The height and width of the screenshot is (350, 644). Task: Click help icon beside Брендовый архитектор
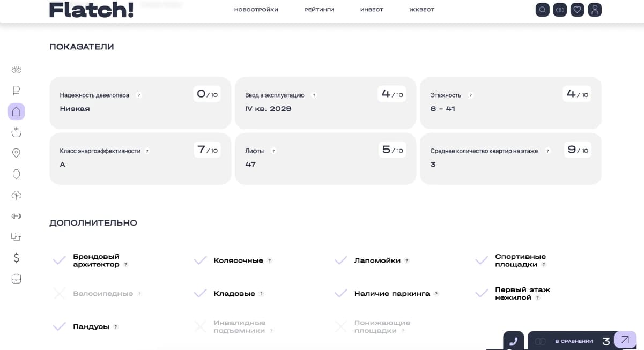(126, 265)
